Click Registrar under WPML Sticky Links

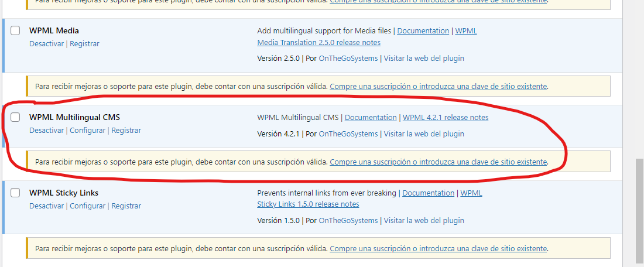click(126, 206)
